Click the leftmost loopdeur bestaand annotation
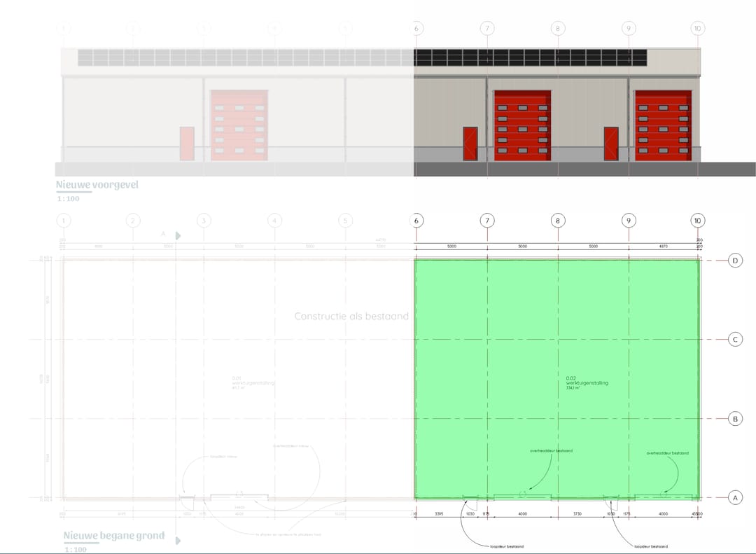 click(507, 546)
